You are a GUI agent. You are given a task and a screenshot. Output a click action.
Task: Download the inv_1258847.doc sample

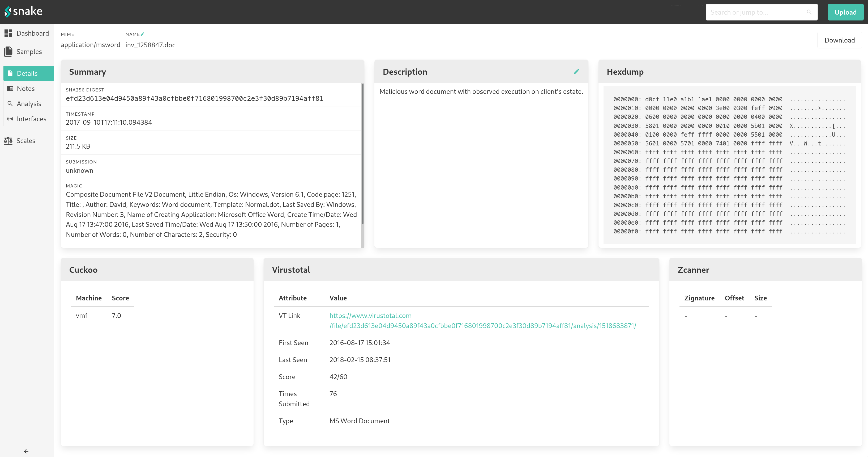[x=839, y=40]
